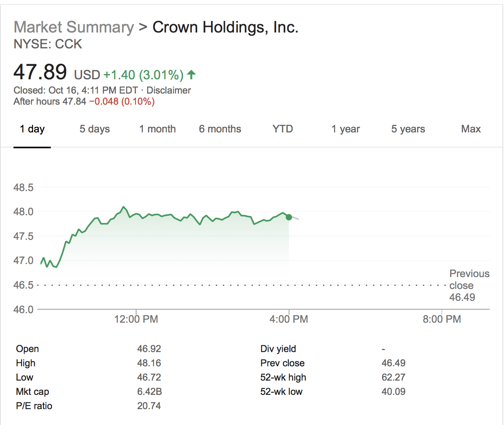Switch to the 5 days chart view
The width and height of the screenshot is (504, 425).
click(x=94, y=129)
